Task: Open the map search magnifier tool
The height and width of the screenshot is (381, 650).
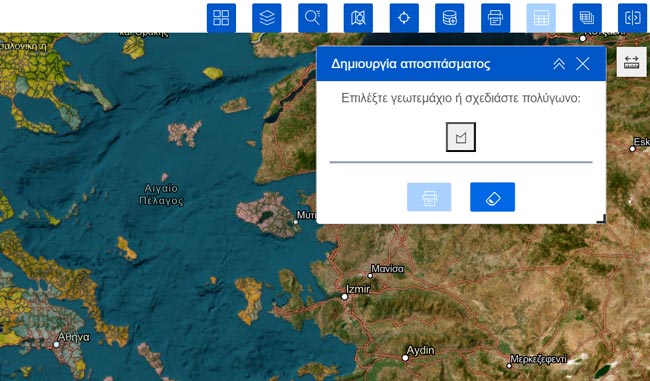Action: pyautogui.click(x=358, y=18)
